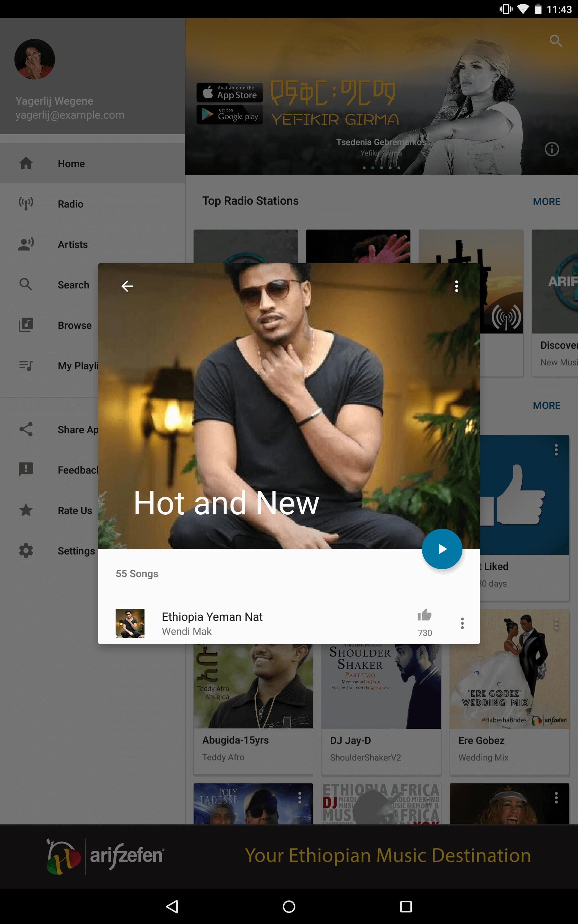The height and width of the screenshot is (924, 578).
Task: Click the My Playlists queue icon
Action: [26, 365]
